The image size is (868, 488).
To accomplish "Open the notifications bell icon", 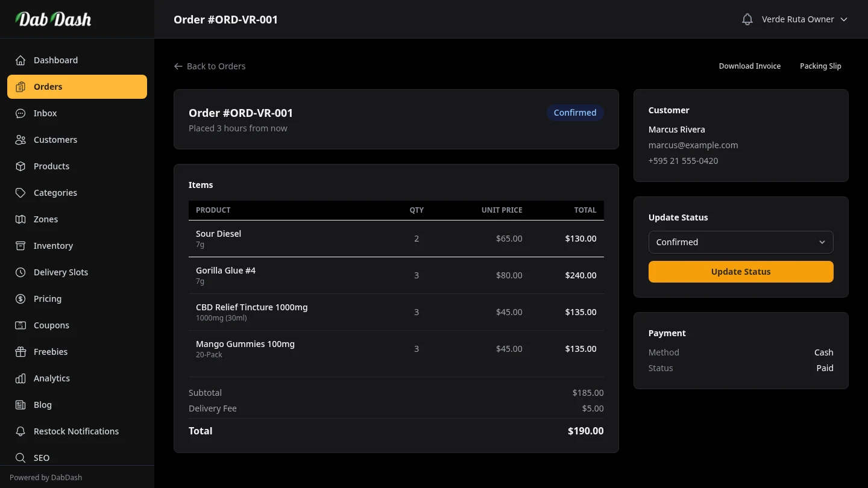I will [x=747, y=19].
